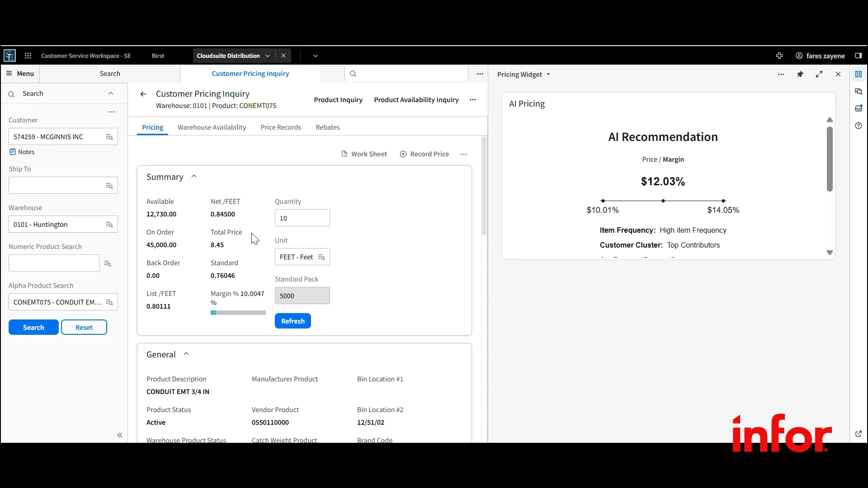The image size is (868, 488).
Task: Pin the Pricing Widget panel
Action: [800, 74]
